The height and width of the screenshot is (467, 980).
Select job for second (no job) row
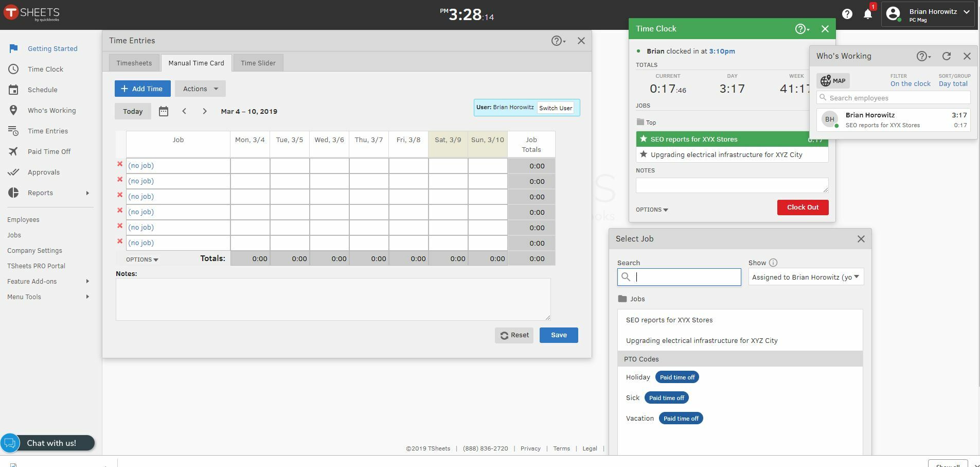pyautogui.click(x=141, y=181)
